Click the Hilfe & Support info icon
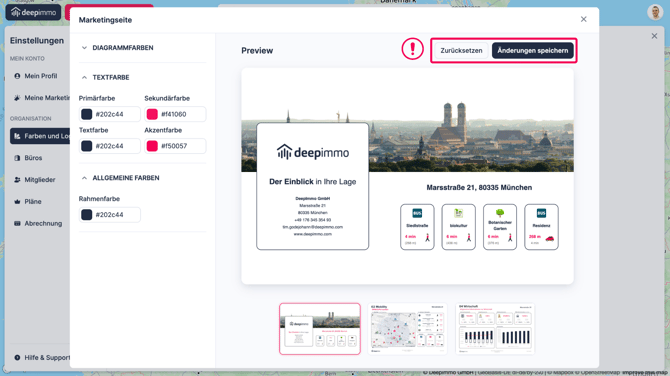670x376 pixels. pos(17,358)
